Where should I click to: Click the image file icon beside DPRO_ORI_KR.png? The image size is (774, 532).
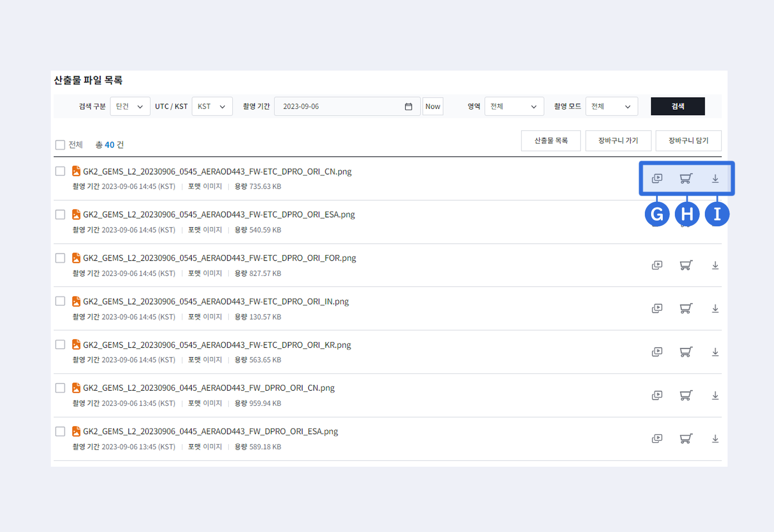tap(76, 344)
